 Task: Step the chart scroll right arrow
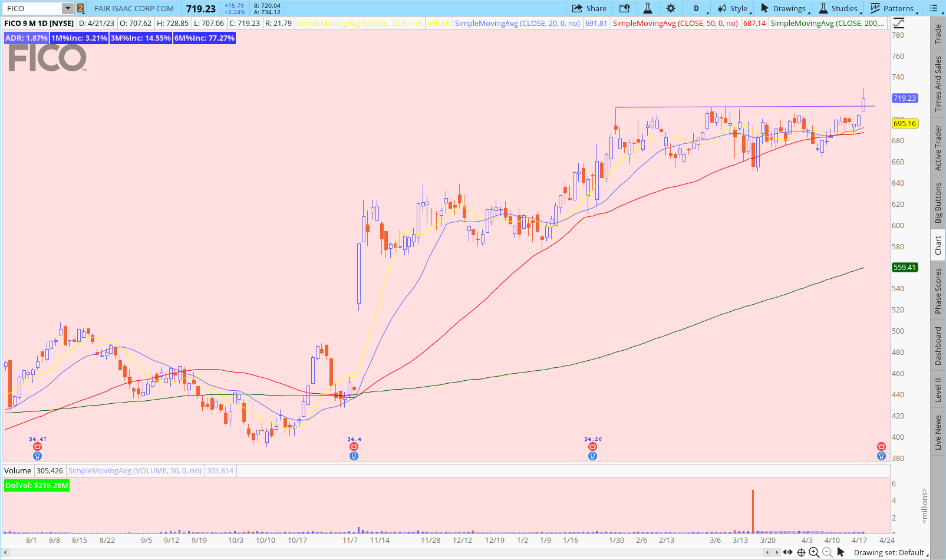777,552
